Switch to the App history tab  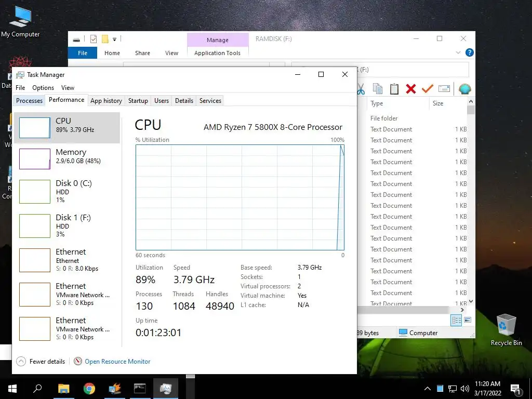106,101
